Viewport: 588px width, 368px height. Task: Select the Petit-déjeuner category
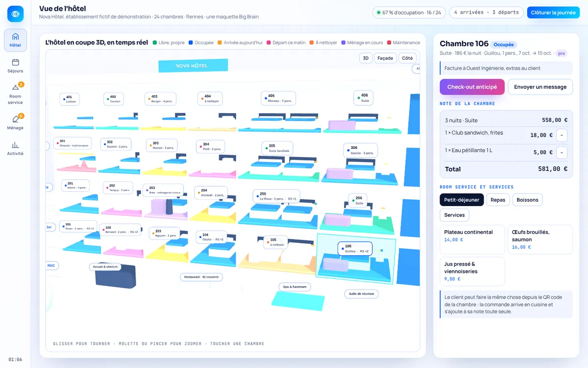462,200
